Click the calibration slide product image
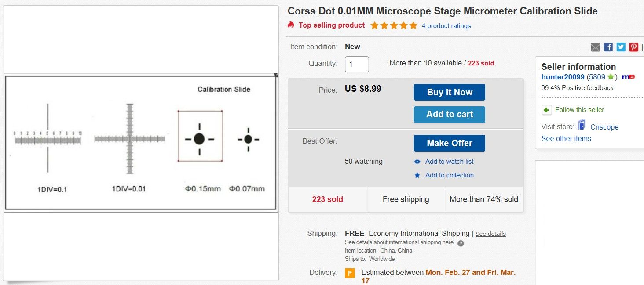The image size is (644, 285). (141, 143)
